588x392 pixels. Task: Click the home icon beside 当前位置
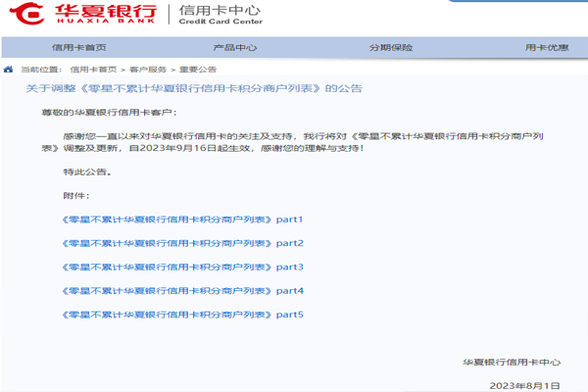[x=8, y=70]
